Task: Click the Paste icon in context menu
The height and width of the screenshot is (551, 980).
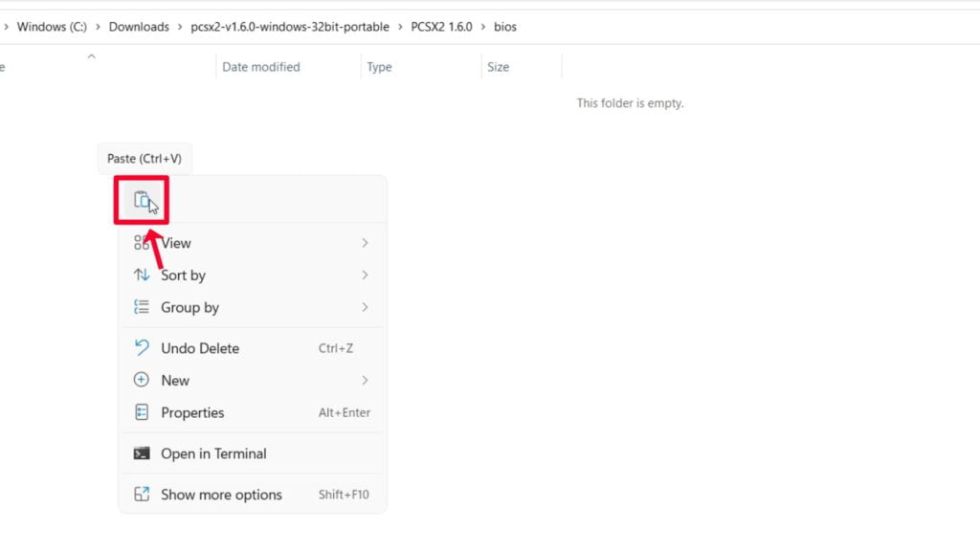Action: pyautogui.click(x=141, y=200)
